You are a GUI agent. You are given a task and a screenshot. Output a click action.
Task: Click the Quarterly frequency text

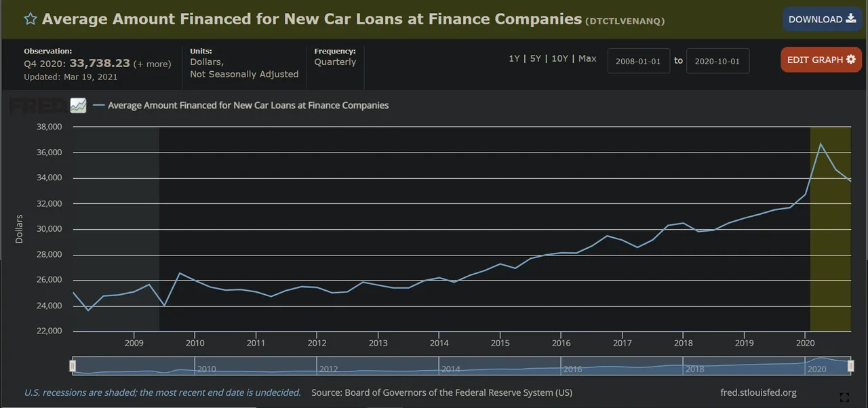tap(335, 62)
